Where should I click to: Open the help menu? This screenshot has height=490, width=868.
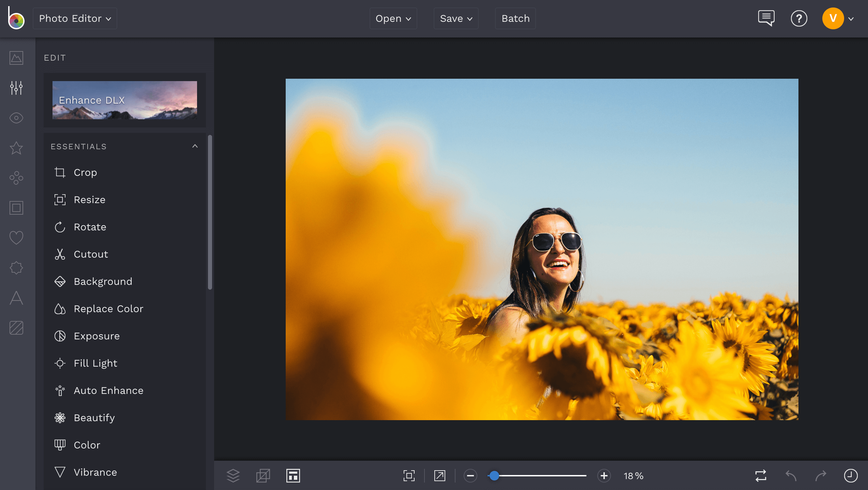(x=799, y=18)
